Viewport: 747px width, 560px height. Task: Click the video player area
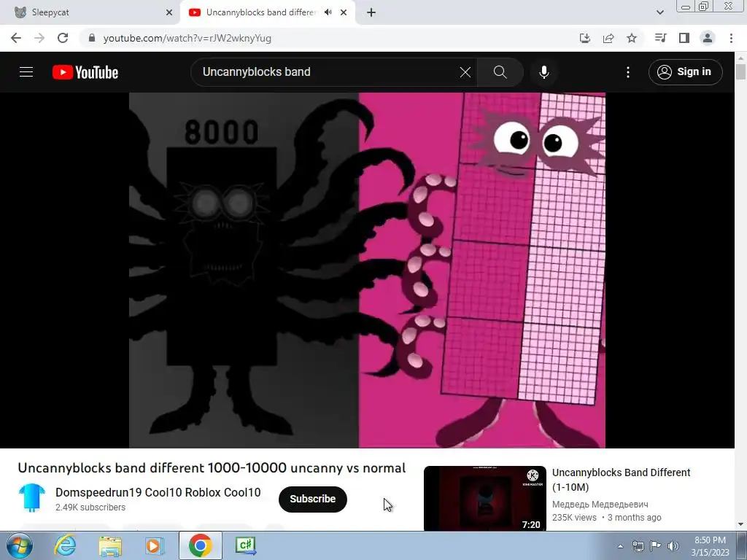(x=367, y=270)
